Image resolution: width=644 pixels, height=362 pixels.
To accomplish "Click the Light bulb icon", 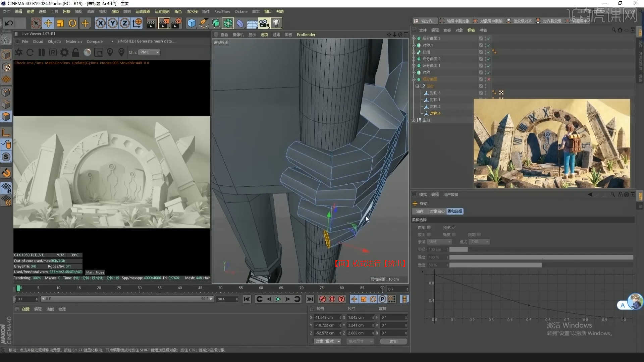I will (276, 23).
